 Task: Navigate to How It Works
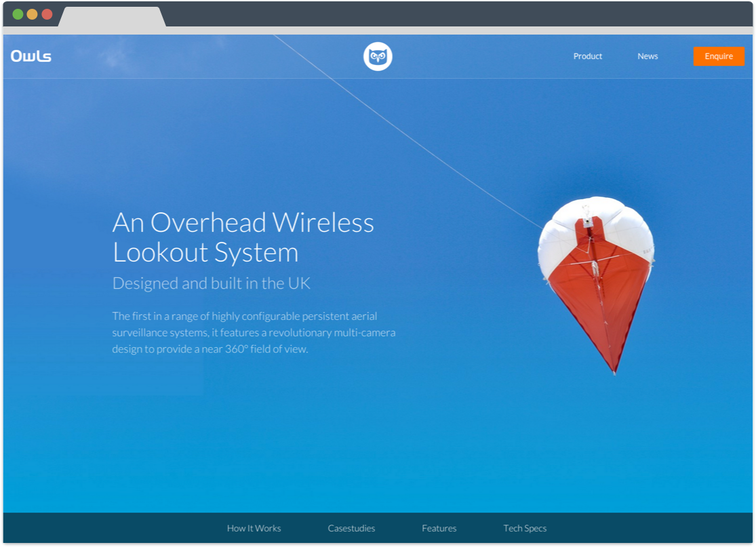(254, 528)
